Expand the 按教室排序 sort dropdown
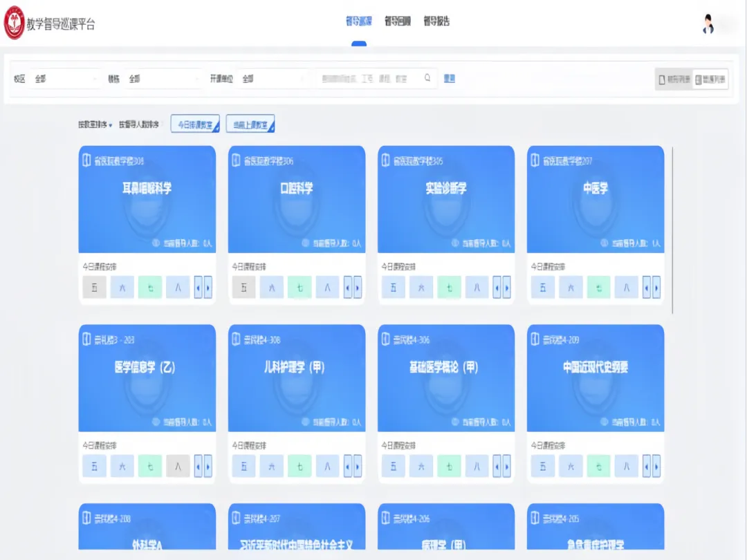Image resolution: width=747 pixels, height=560 pixels. [95, 125]
